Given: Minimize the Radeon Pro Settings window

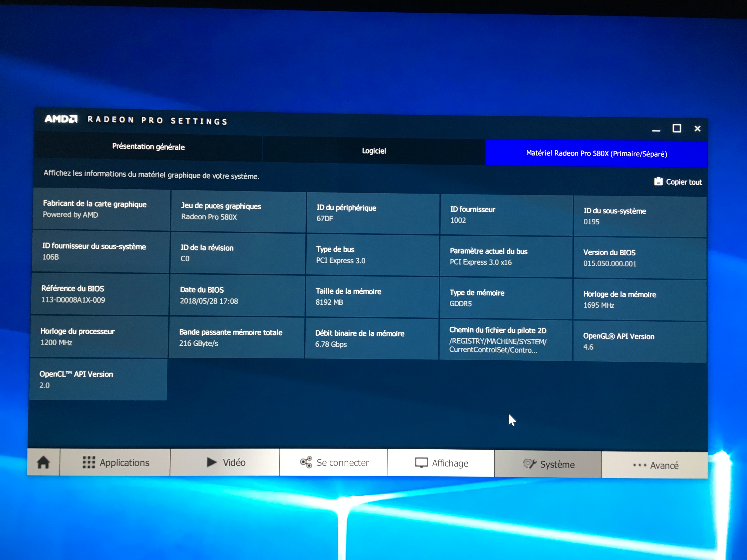Looking at the screenshot, I should (656, 130).
